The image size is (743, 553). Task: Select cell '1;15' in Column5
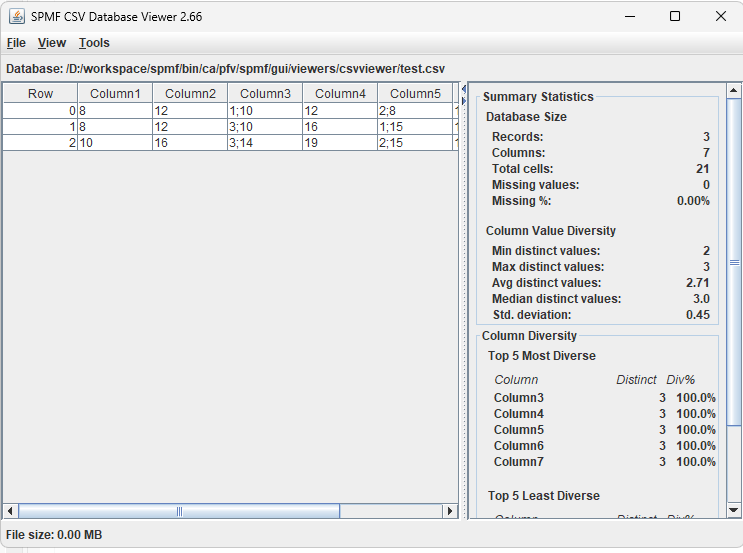[415, 127]
